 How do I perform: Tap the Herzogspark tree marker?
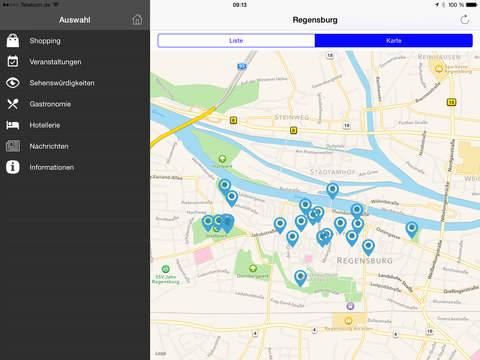click(222, 159)
